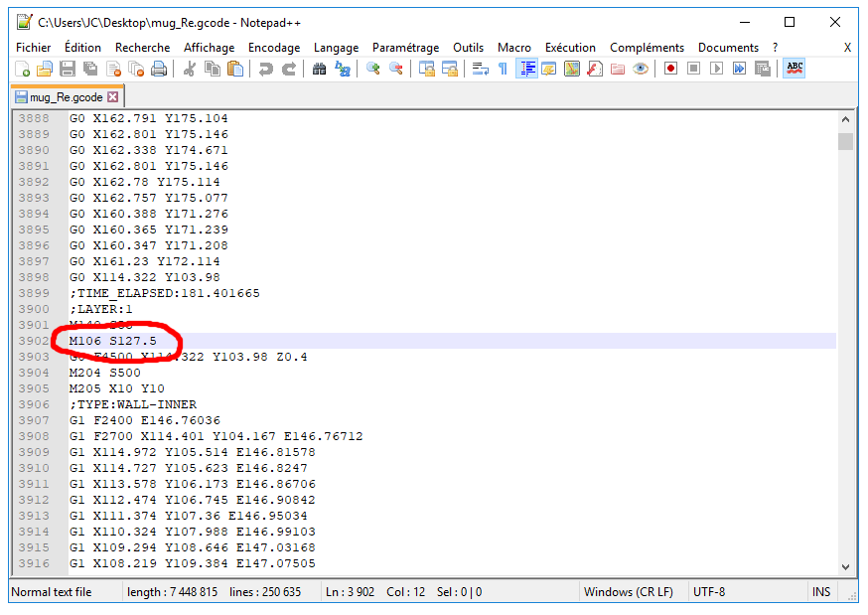Click the Open file toolbar icon
The height and width of the screenshot is (615, 868).
(x=45, y=69)
